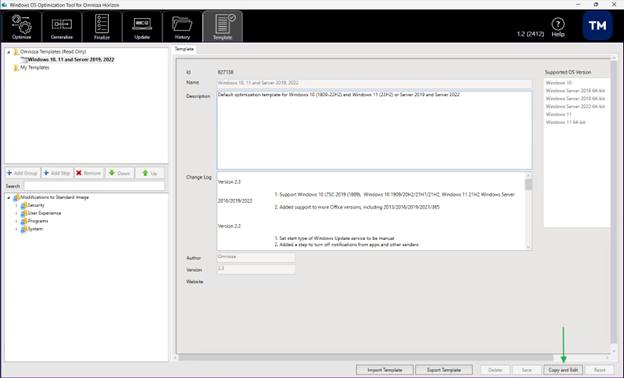This screenshot has height=378, width=624.
Task: Click the Search input field
Action: pyautogui.click(x=94, y=186)
